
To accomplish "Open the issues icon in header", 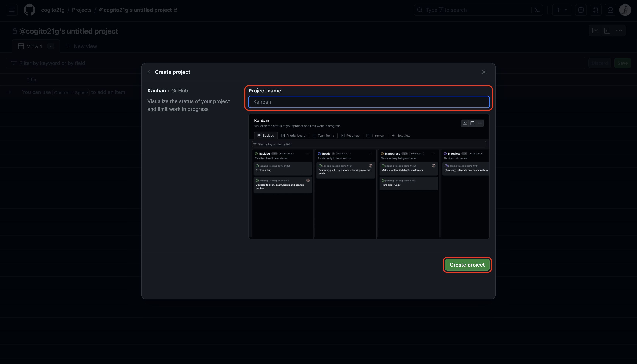I will [x=581, y=10].
